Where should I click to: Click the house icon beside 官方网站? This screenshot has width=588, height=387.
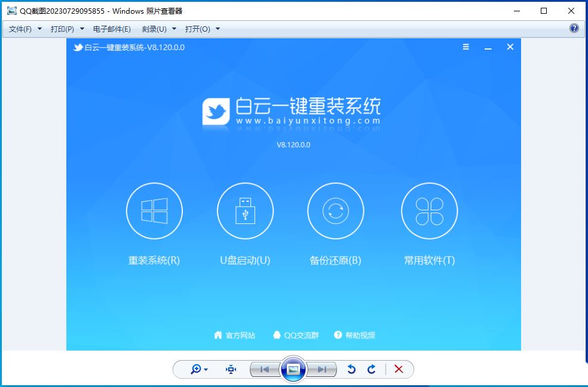point(218,335)
